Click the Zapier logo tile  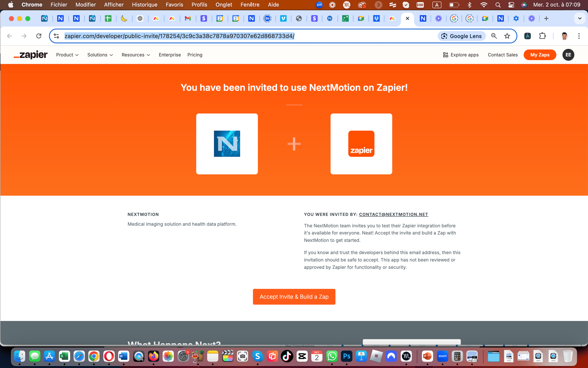point(361,144)
